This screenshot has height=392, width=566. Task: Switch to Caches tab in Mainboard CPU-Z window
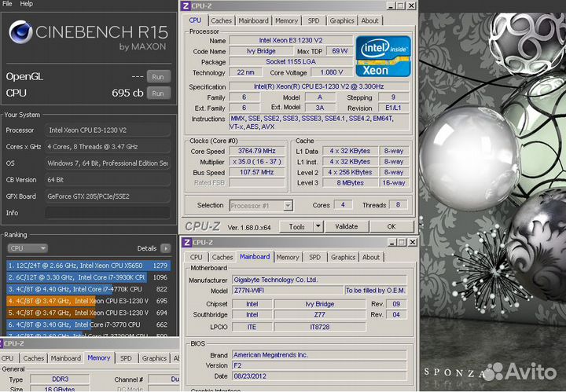222,257
